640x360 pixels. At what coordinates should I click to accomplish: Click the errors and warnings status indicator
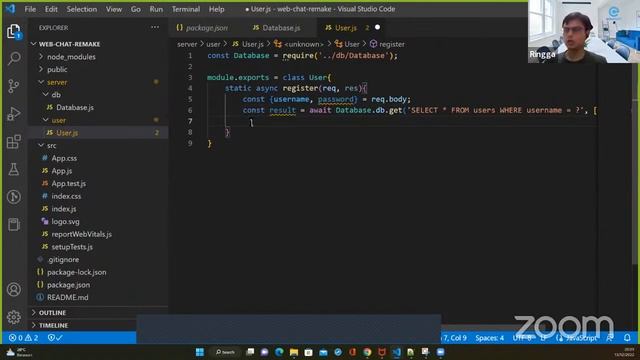point(24,338)
